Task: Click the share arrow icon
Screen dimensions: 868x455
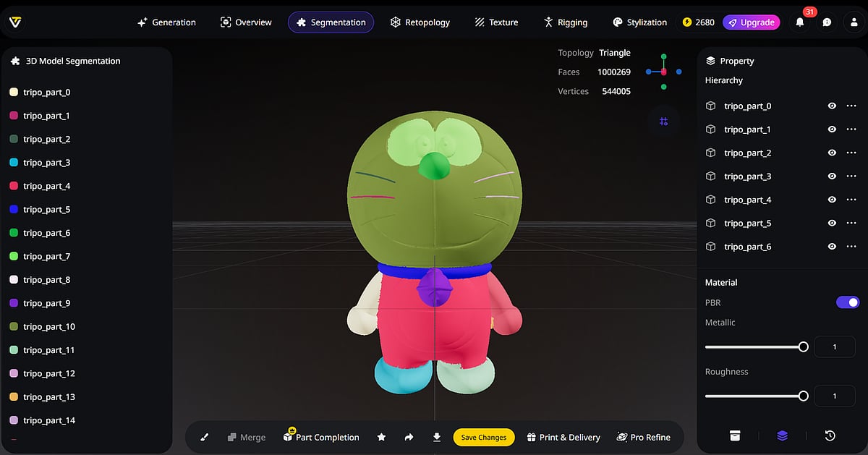Action: [409, 437]
